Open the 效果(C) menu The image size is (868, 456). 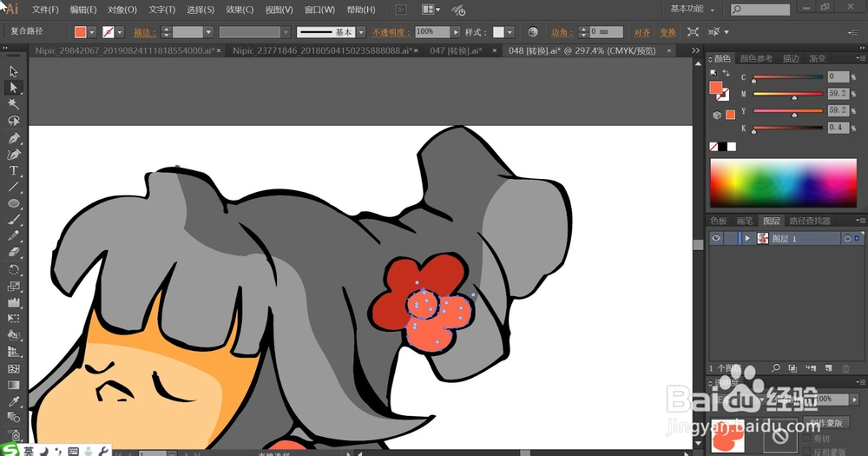point(240,10)
